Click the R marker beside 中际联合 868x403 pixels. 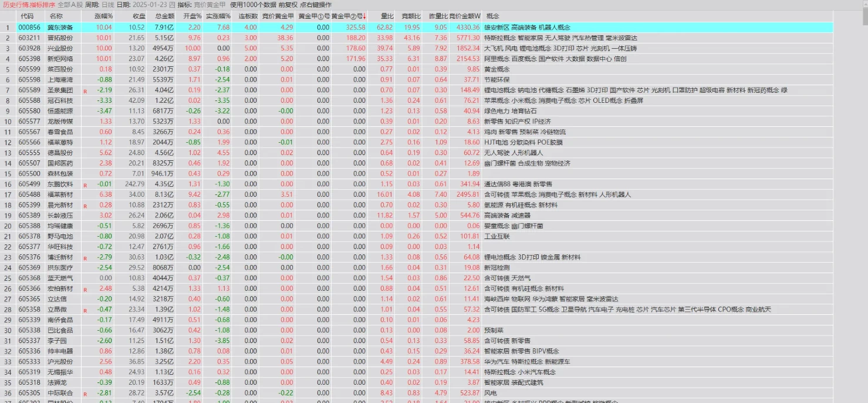coord(86,394)
